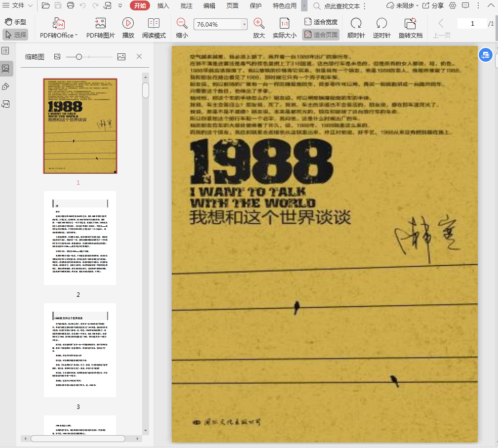Image resolution: width=498 pixels, height=448 pixels.
Task: Click the thumbnail panel horizontal scrollbar
Action: click(78, 439)
